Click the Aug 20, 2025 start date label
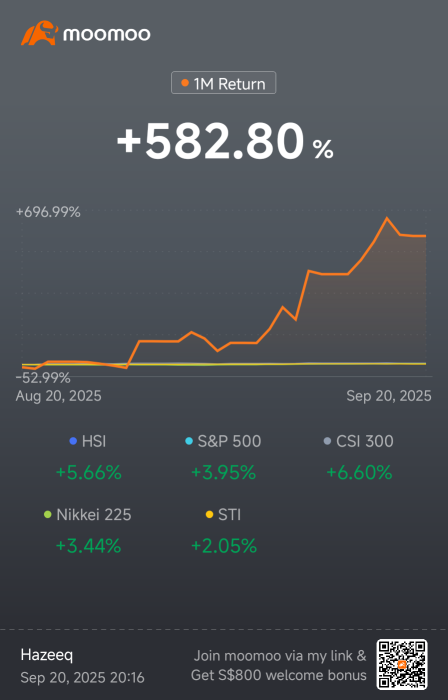 [58, 396]
